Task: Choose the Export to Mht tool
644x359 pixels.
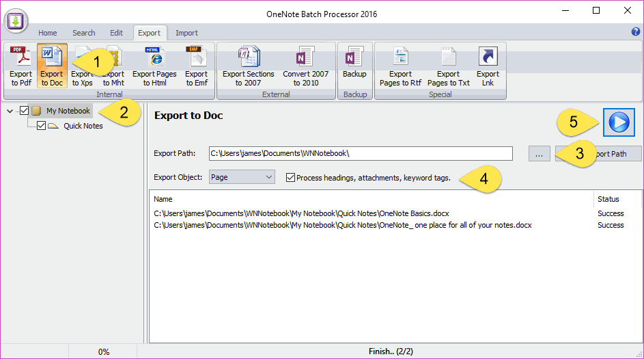Action: [113, 66]
